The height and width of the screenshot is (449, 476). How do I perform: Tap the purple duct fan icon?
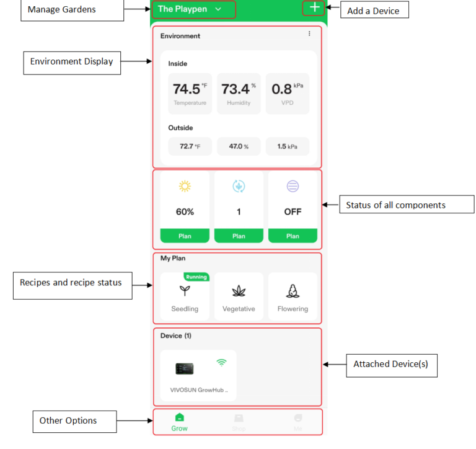[293, 186]
